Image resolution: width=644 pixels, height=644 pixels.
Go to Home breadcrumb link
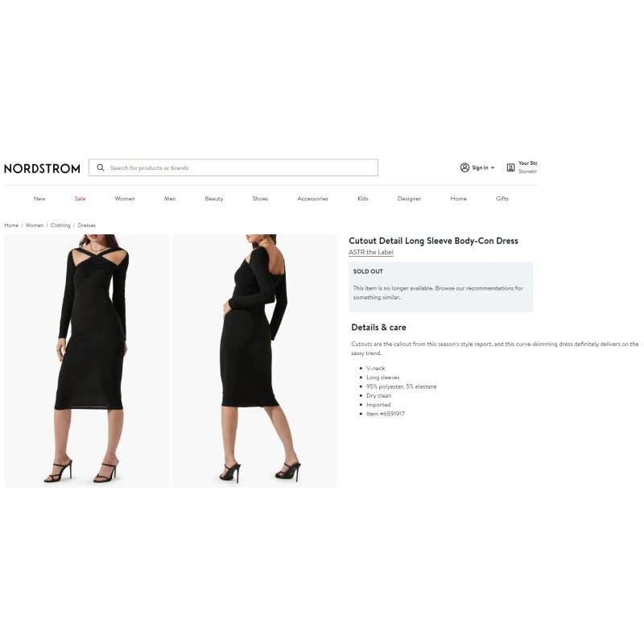[x=11, y=225]
